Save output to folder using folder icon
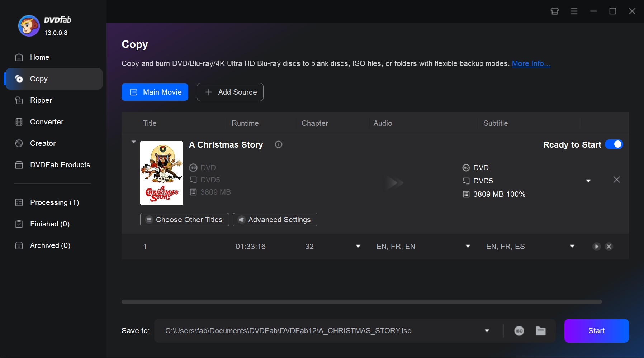This screenshot has width=644, height=358. tap(540, 331)
